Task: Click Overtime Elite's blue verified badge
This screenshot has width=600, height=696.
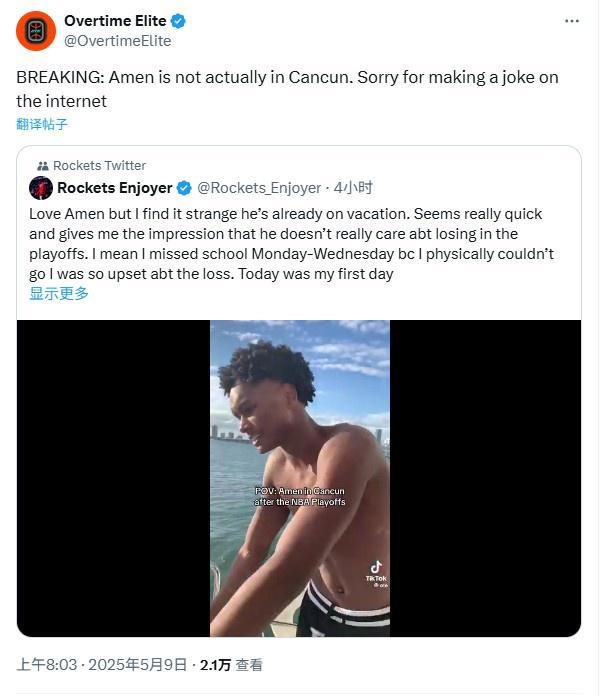Action: [x=178, y=21]
